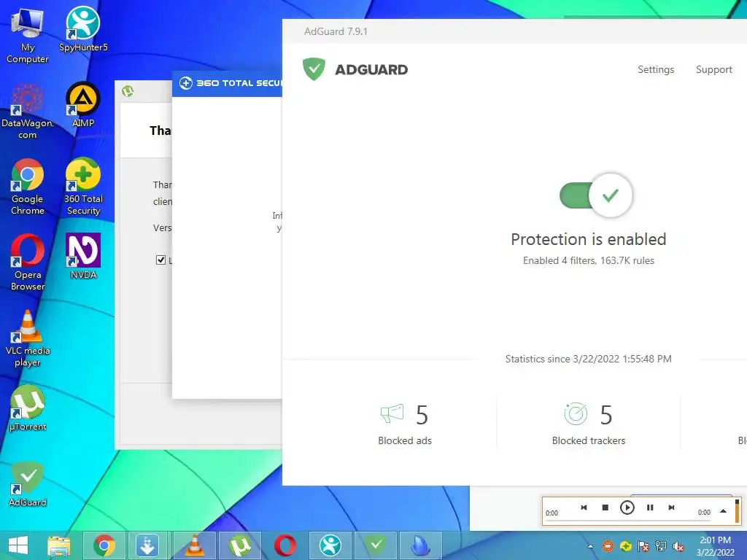Toggle AdGuard protection switch off
747x560 pixels.
pos(596,195)
